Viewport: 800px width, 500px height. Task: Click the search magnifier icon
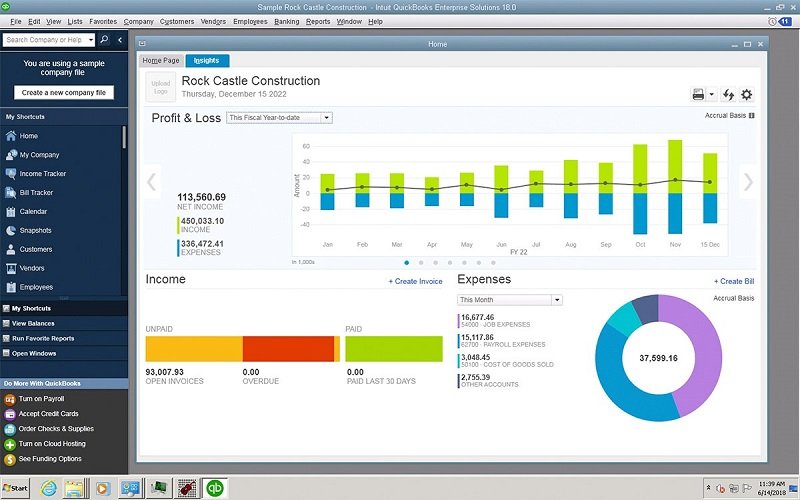tap(104, 39)
